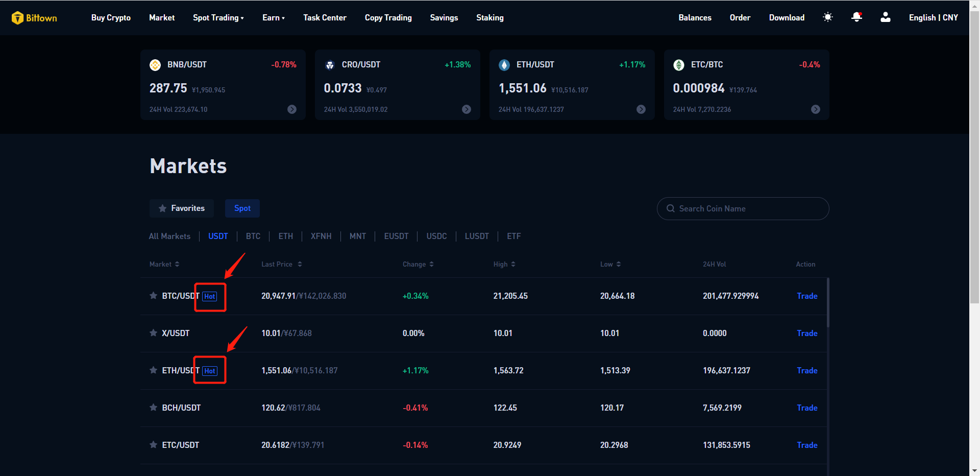Select USDT market filter
Screen dimensions: 980x476
click(x=218, y=236)
